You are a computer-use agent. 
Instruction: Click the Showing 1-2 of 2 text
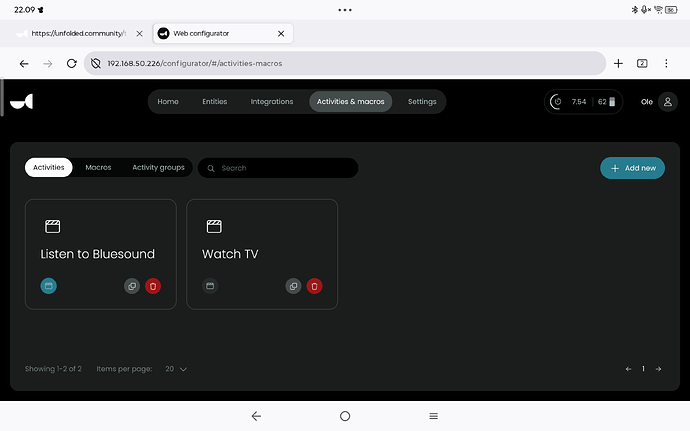pyautogui.click(x=53, y=369)
